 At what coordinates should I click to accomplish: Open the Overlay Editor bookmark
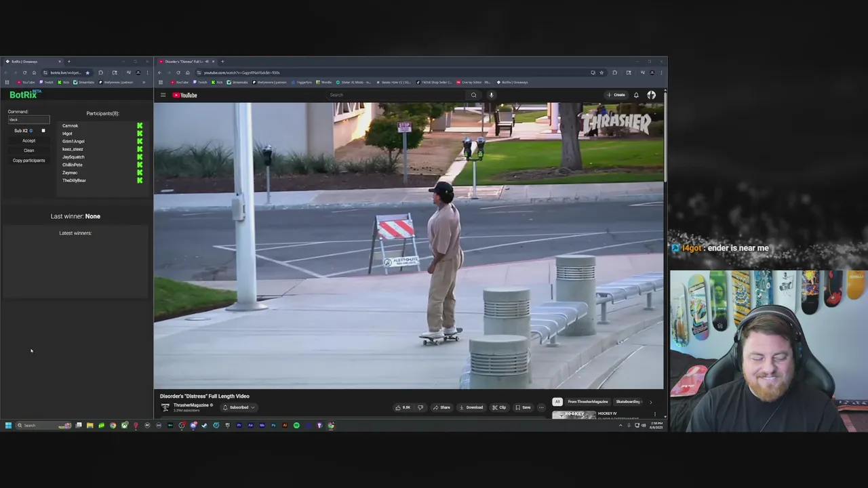(x=473, y=82)
